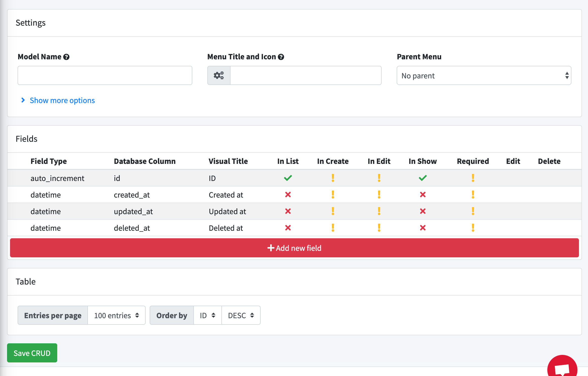Click the Model Name input field
Screen dimensions: 588x376
(x=105, y=75)
